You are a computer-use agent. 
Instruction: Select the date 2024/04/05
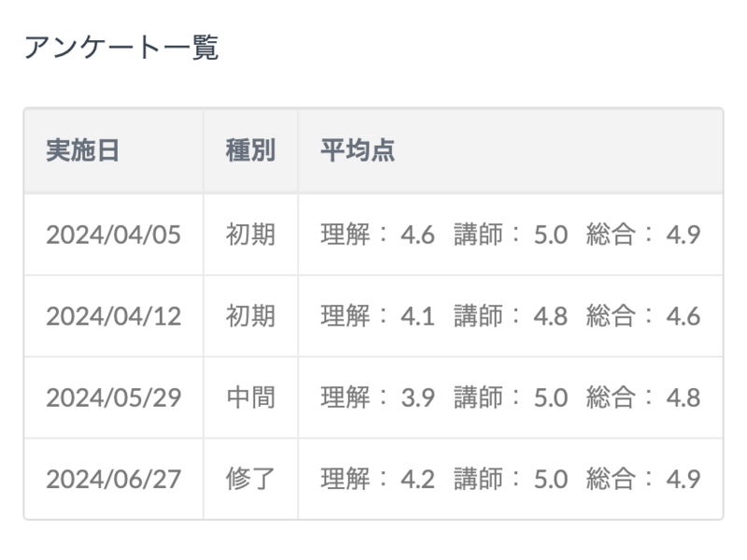(x=113, y=234)
